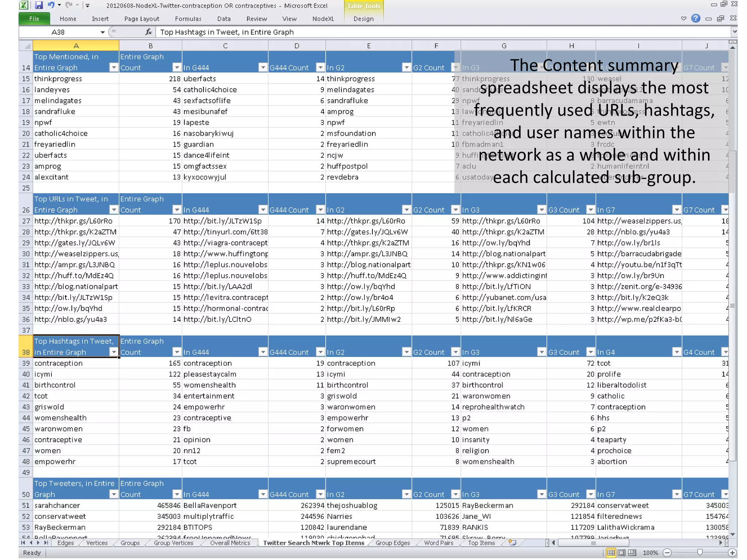Click the formula bar text field

point(443,32)
